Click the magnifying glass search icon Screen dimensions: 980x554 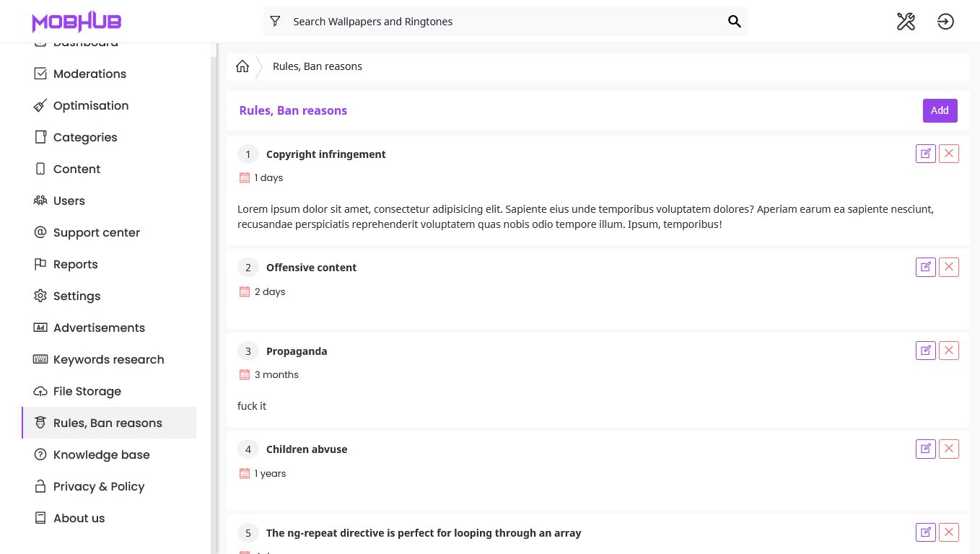coord(734,22)
